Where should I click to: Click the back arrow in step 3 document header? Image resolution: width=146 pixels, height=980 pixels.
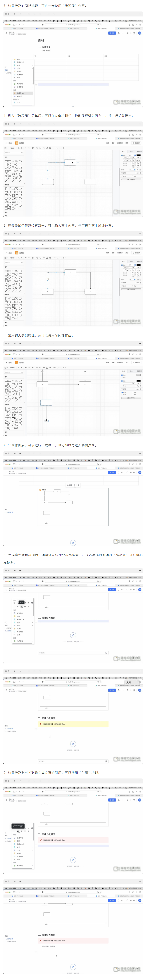(x=6, y=33)
